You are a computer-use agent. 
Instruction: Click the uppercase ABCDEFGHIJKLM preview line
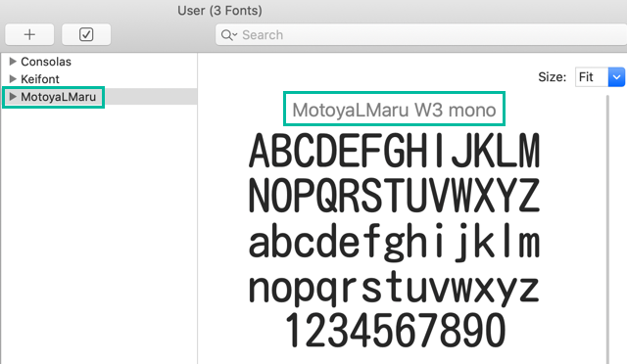[394, 151]
